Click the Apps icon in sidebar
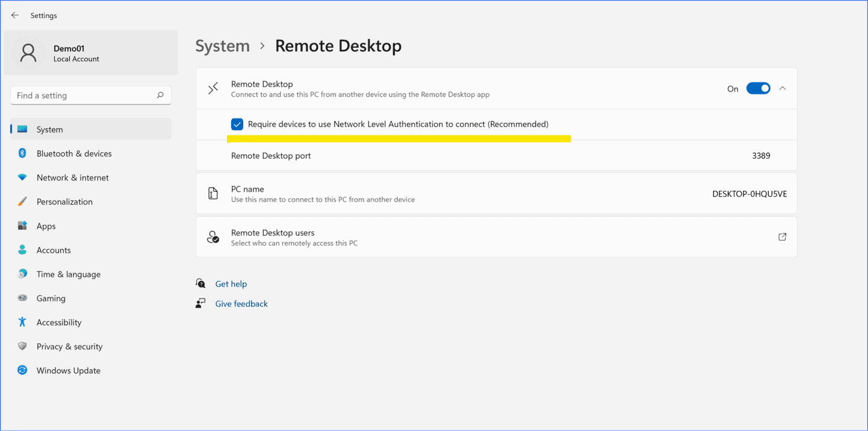 pos(22,226)
